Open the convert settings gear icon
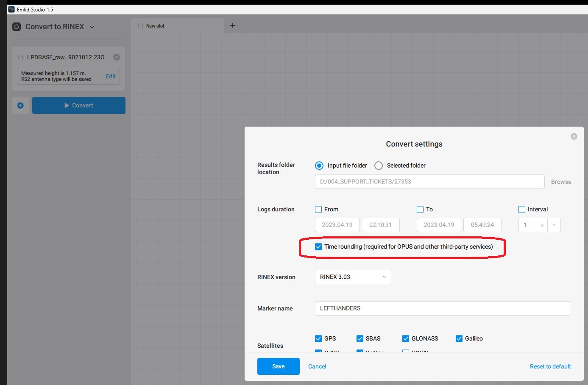Screen dimensions: 588x385 (x=20, y=105)
